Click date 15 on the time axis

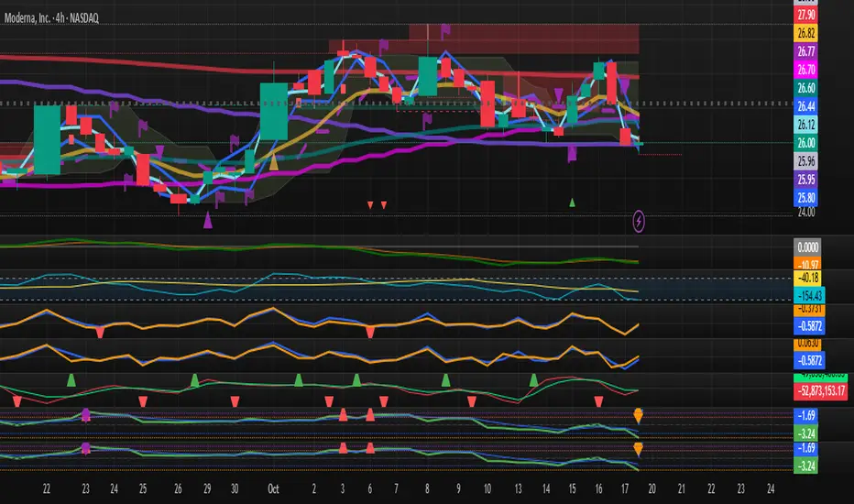(x=572, y=488)
